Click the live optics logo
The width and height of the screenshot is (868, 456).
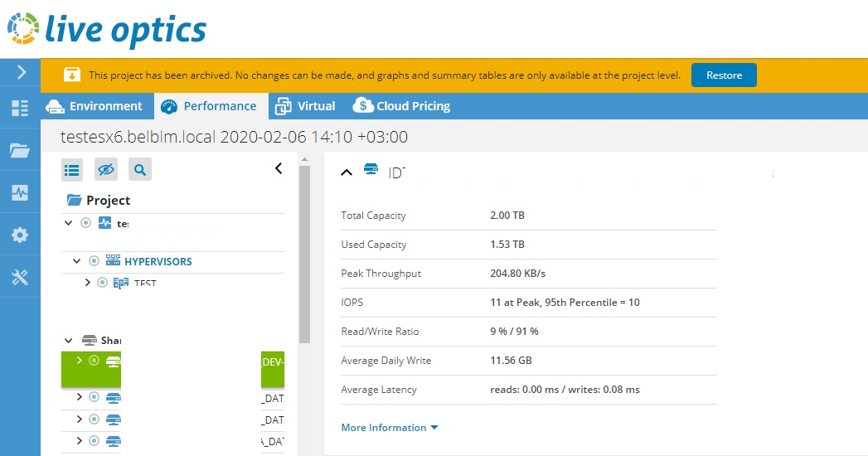107,29
